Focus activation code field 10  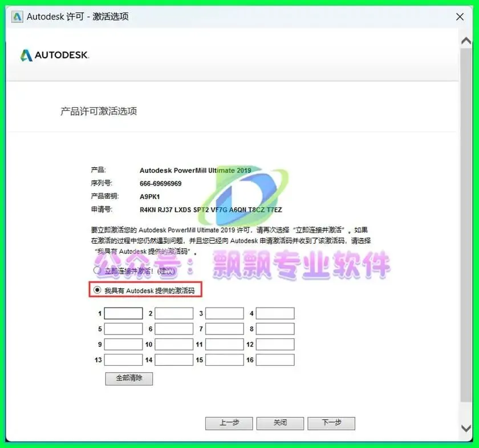click(174, 344)
